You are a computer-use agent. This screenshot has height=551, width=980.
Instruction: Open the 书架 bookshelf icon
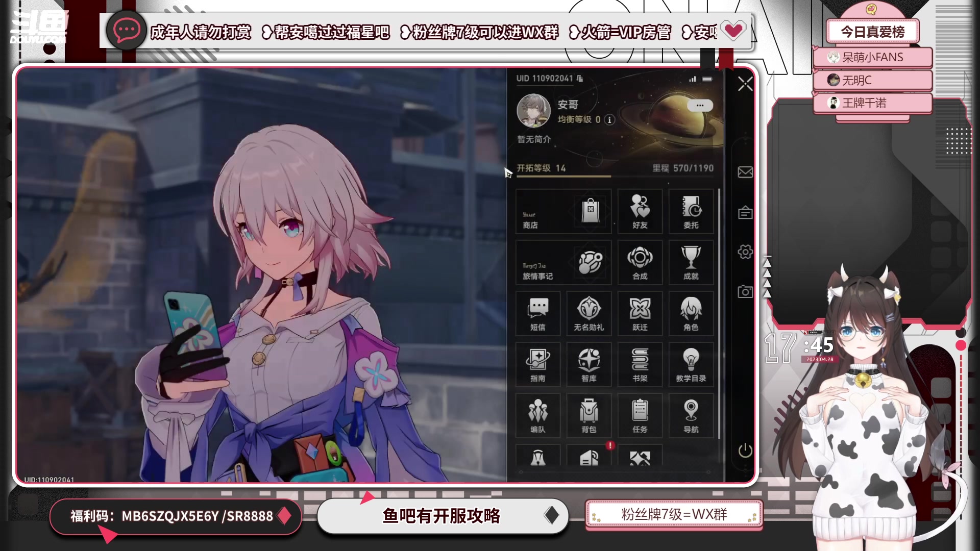[x=640, y=365]
